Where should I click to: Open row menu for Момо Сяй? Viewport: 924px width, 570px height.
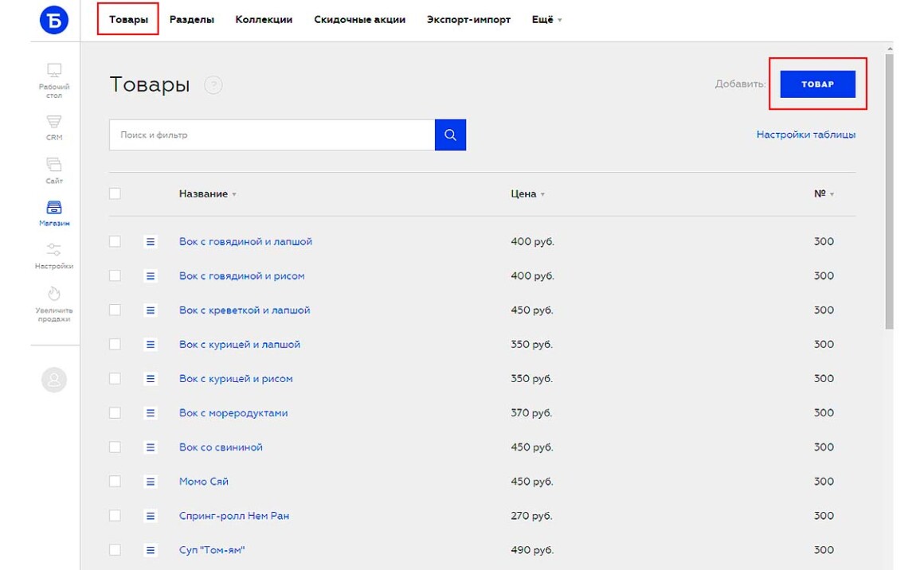click(x=151, y=482)
